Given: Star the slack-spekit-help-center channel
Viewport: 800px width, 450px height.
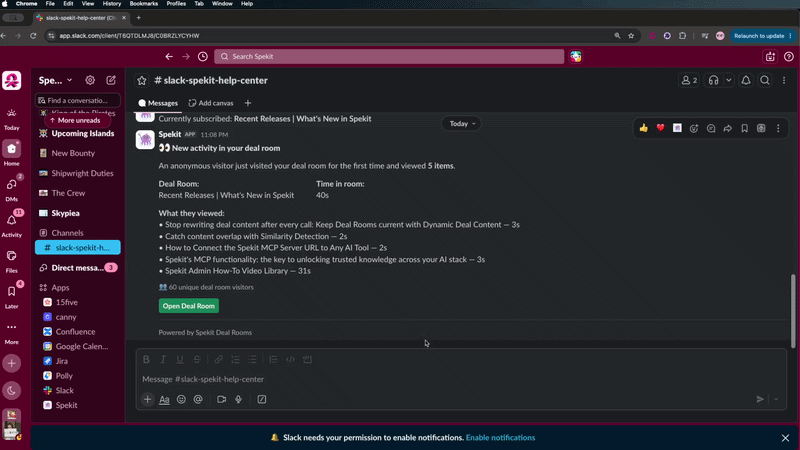Looking at the screenshot, I should [142, 81].
